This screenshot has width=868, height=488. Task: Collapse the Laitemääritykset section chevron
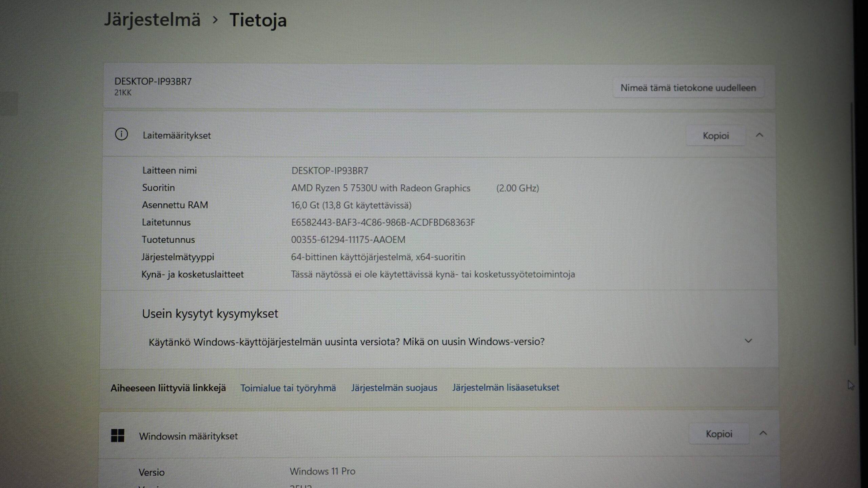click(759, 135)
